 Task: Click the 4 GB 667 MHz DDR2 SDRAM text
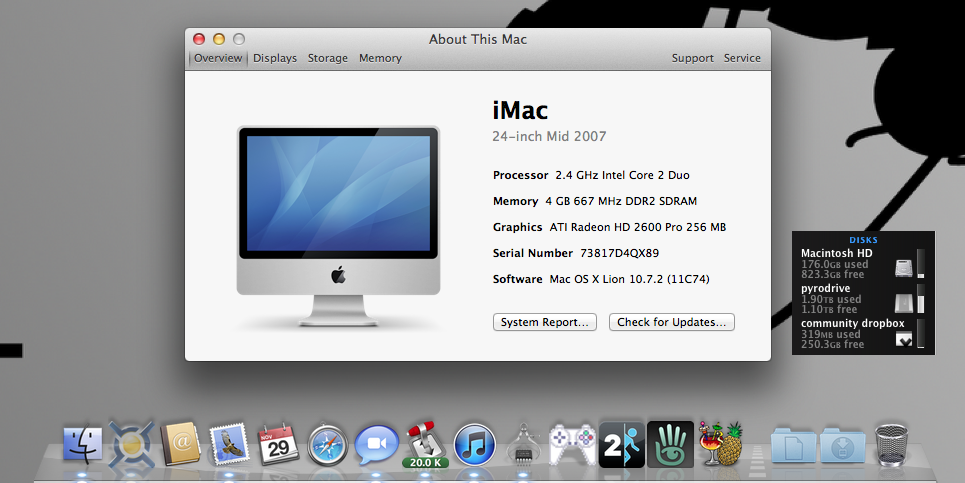(x=621, y=201)
